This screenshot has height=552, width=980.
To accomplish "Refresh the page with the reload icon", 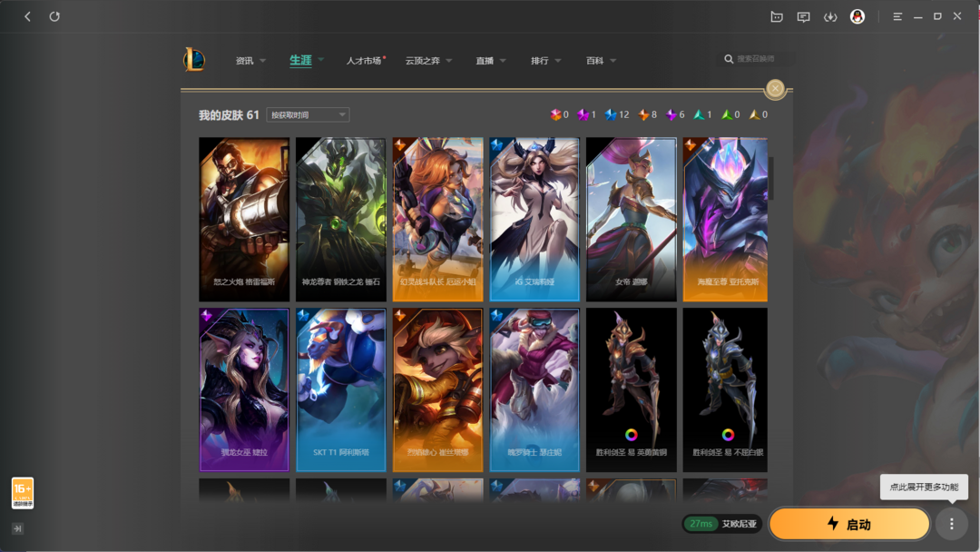I will click(54, 17).
